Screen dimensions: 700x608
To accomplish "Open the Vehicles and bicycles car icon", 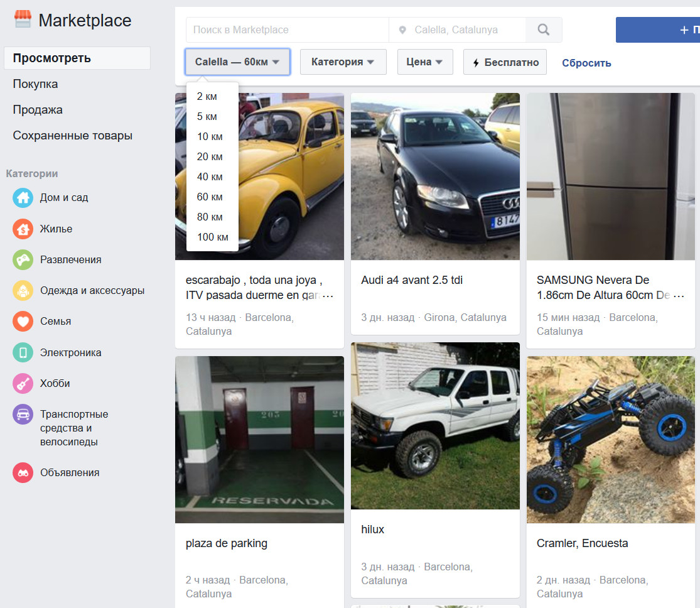I will (23, 415).
